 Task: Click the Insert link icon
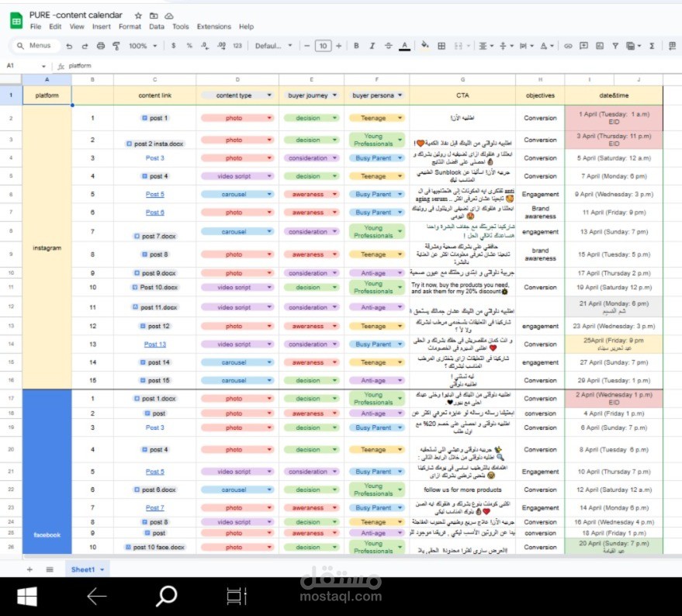click(568, 46)
